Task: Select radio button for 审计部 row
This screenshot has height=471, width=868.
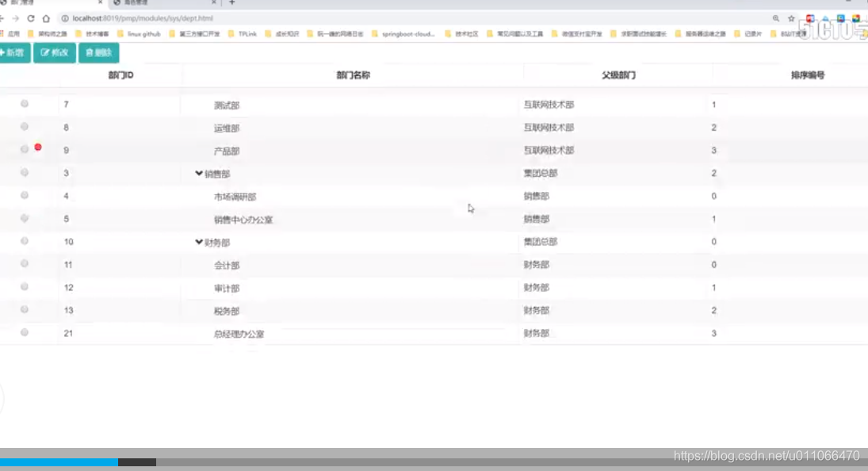Action: pyautogui.click(x=25, y=287)
